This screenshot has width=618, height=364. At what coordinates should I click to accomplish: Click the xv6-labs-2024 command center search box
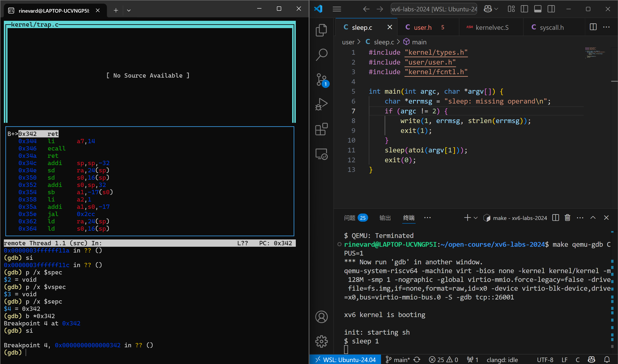pyautogui.click(x=434, y=9)
